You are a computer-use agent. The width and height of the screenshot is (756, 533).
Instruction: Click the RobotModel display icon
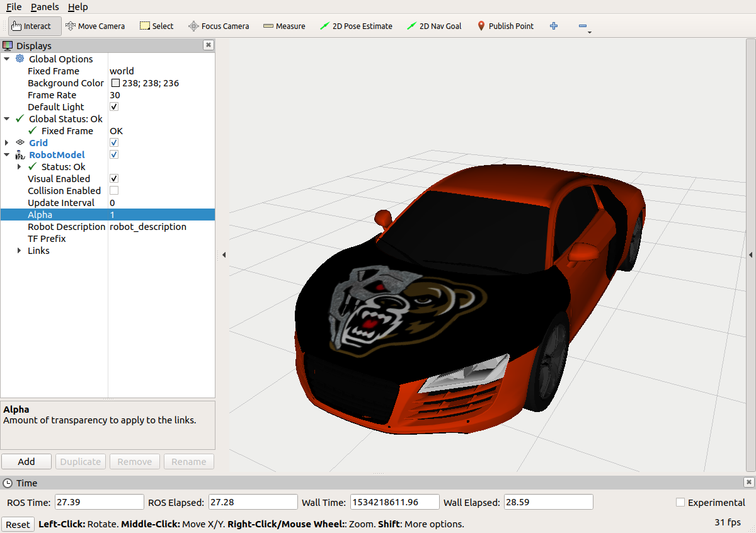click(20, 154)
